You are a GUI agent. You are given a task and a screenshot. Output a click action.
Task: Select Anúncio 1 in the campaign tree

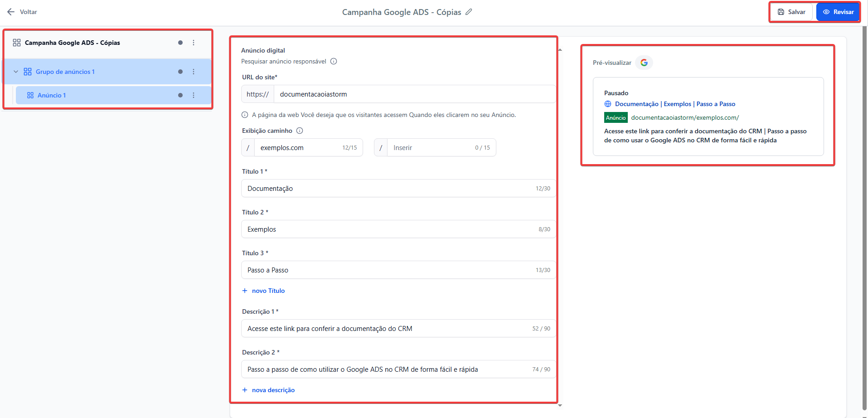tap(52, 95)
